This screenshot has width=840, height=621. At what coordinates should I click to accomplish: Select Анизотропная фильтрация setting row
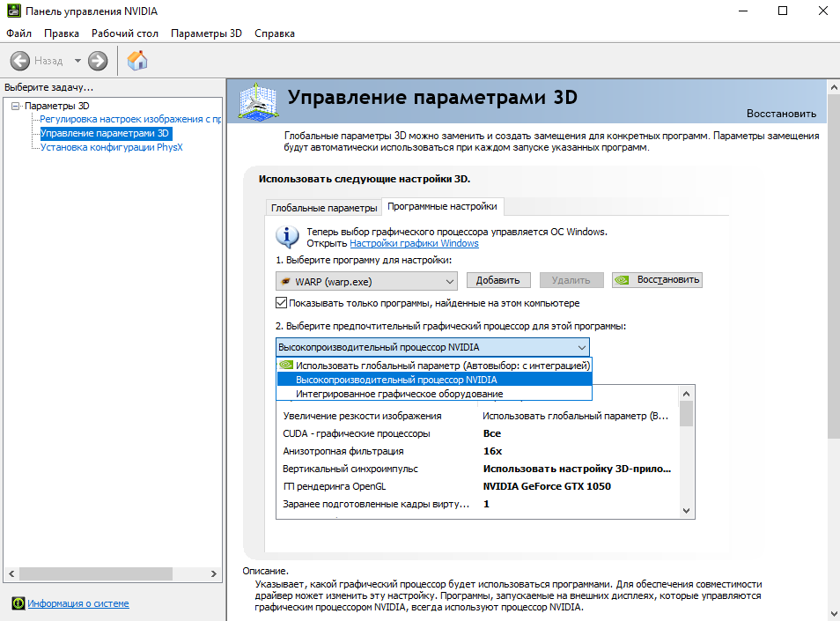point(477,451)
